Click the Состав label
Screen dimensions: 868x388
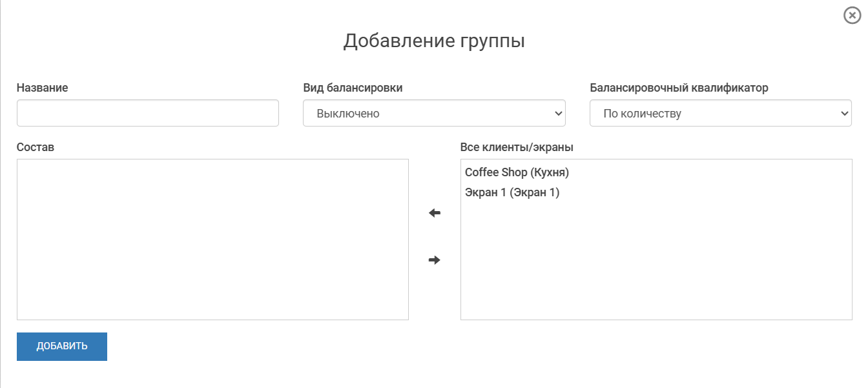pyautogui.click(x=36, y=147)
